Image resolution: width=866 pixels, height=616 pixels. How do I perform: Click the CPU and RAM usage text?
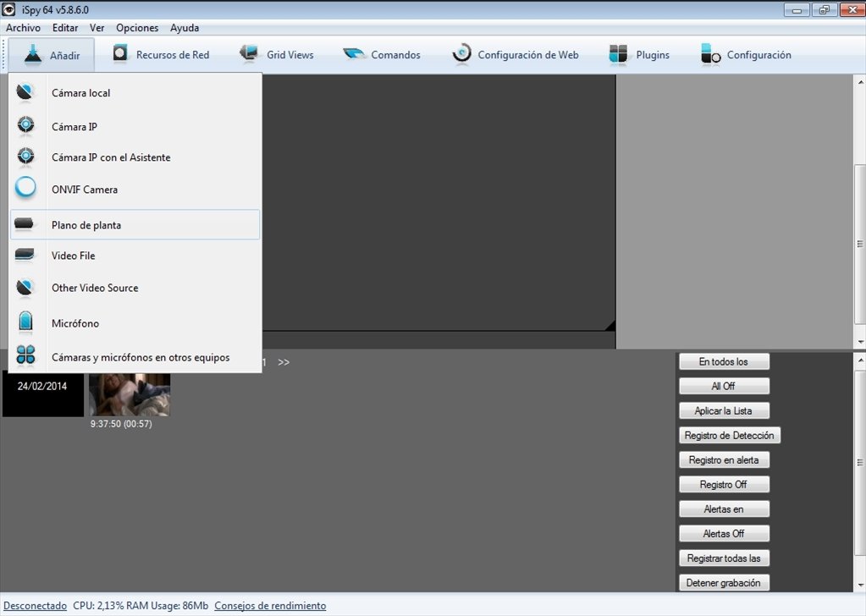pos(141,606)
